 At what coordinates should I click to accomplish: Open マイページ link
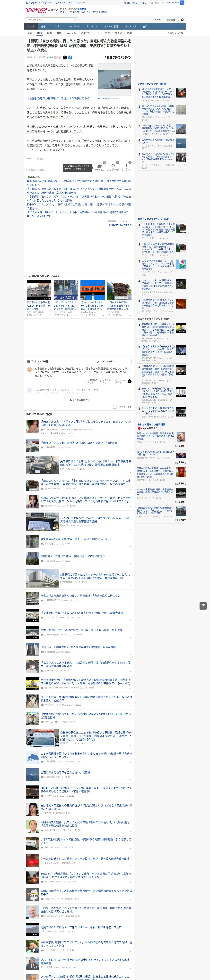(x=157, y=19)
